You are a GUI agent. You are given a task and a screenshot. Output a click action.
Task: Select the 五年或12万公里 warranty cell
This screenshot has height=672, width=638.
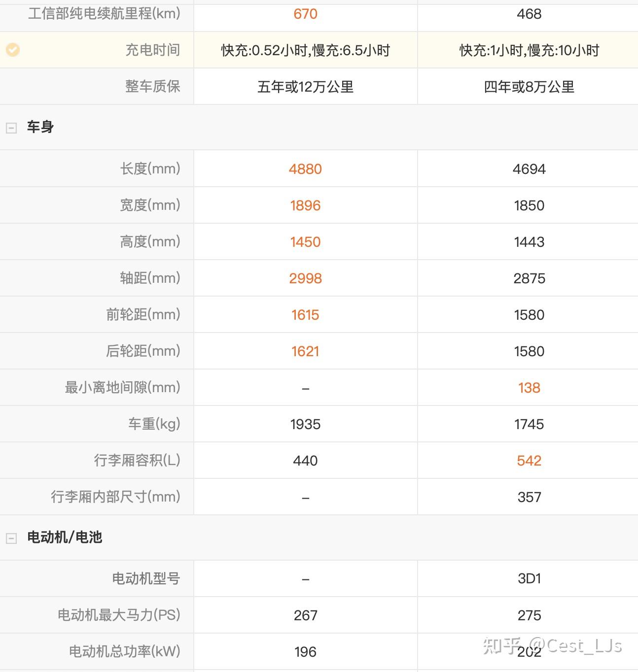click(306, 87)
